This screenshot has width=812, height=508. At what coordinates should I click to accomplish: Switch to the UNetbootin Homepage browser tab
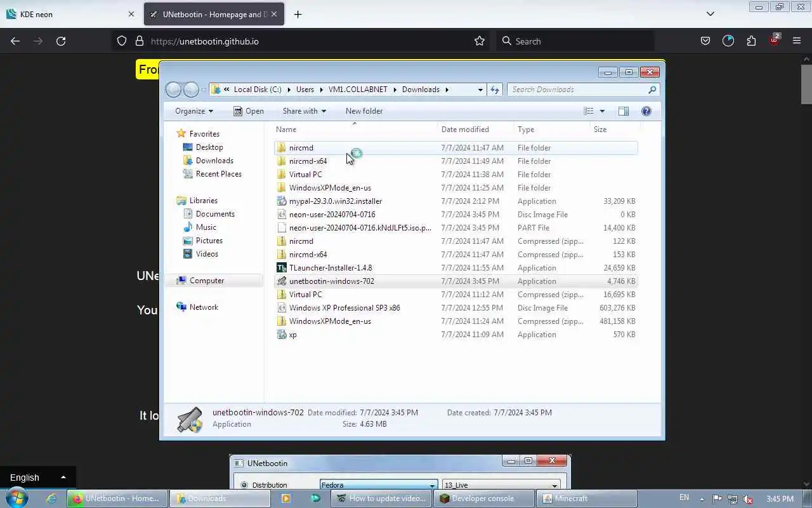[x=214, y=14]
